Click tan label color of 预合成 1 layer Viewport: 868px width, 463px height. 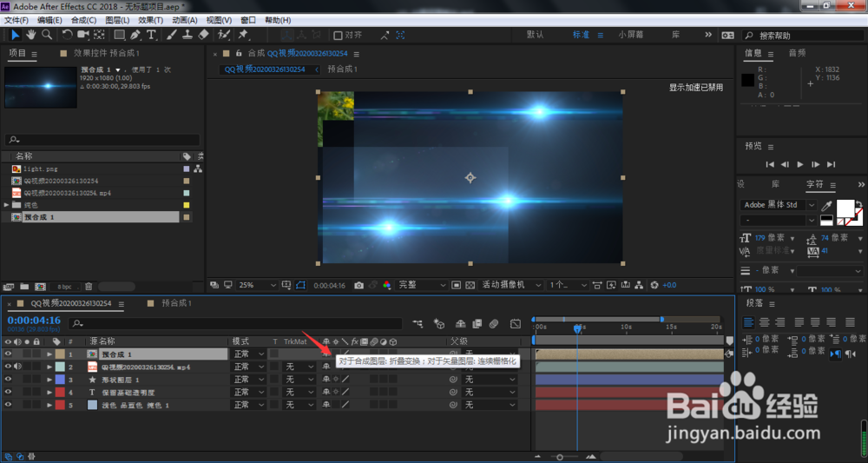(60, 354)
